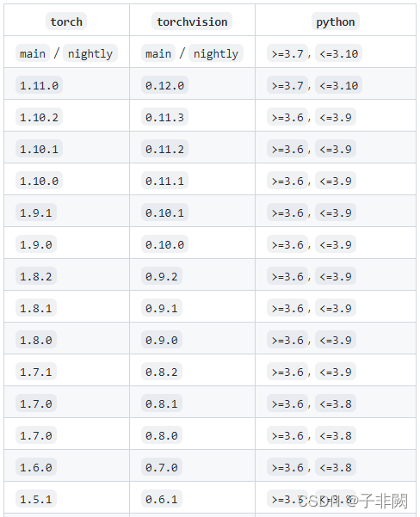Select torchvision version 0.12.0 cell
Image resolution: width=420 pixels, height=517 pixels.
pyautogui.click(x=164, y=85)
